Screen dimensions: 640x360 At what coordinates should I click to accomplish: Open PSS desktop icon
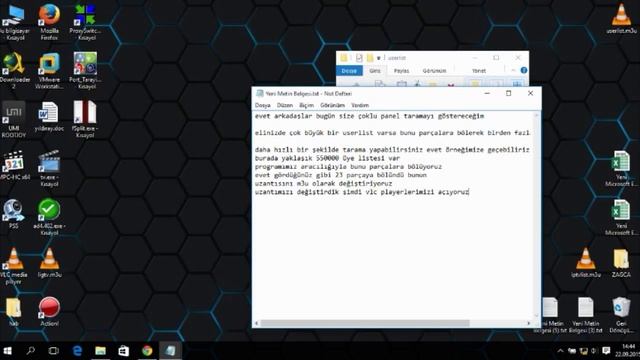13,213
